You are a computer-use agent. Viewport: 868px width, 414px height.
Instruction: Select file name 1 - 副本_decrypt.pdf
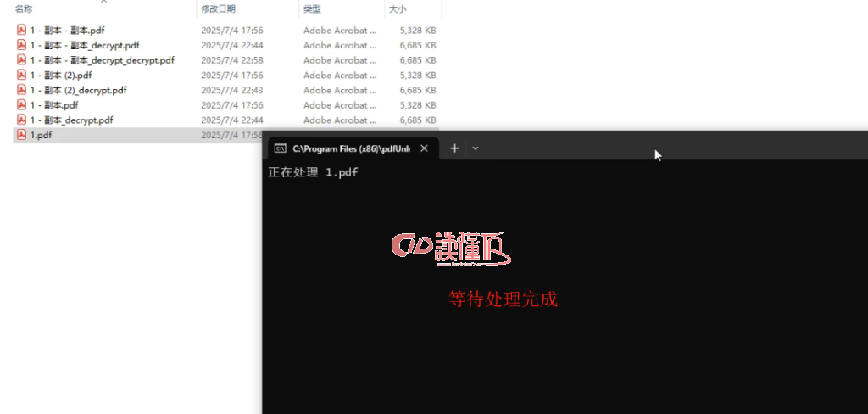point(72,120)
